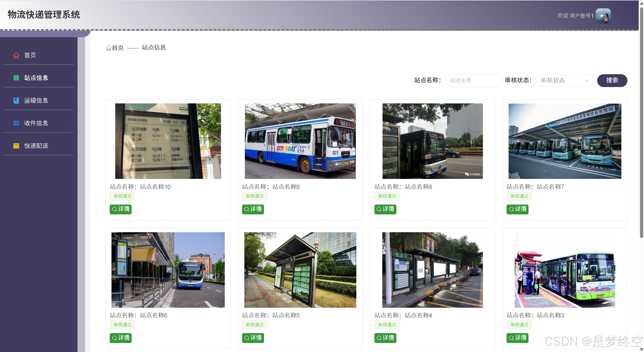The height and width of the screenshot is (352, 644).
Task: Click the user avatar picture in header
Action: coord(603,16)
